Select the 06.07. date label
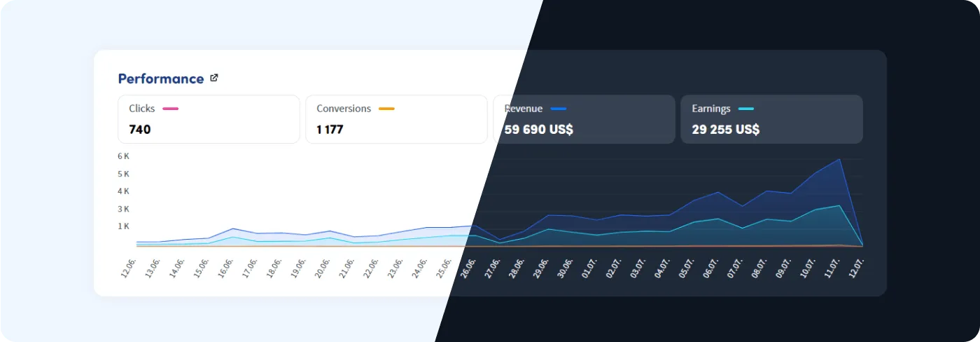 coord(710,267)
